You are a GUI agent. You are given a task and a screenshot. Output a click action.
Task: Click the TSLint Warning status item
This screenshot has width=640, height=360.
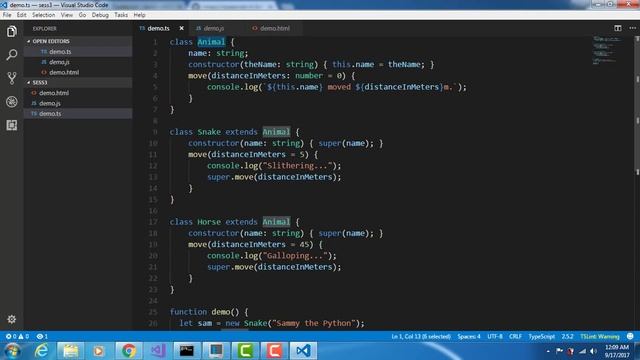click(600, 336)
